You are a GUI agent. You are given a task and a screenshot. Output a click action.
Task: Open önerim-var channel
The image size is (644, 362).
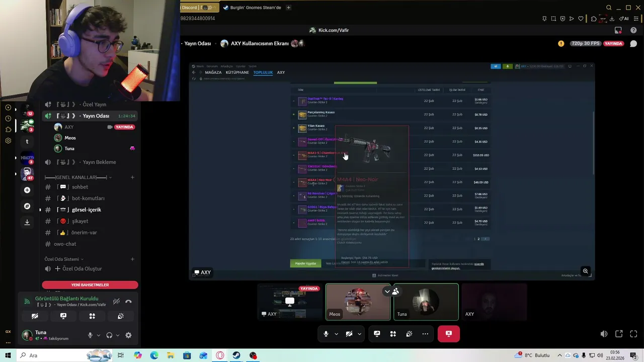tap(90, 233)
